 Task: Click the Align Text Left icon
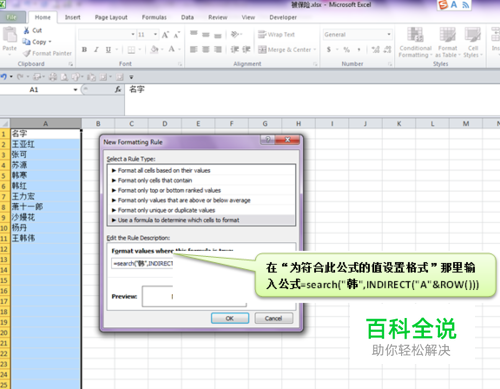(x=194, y=50)
